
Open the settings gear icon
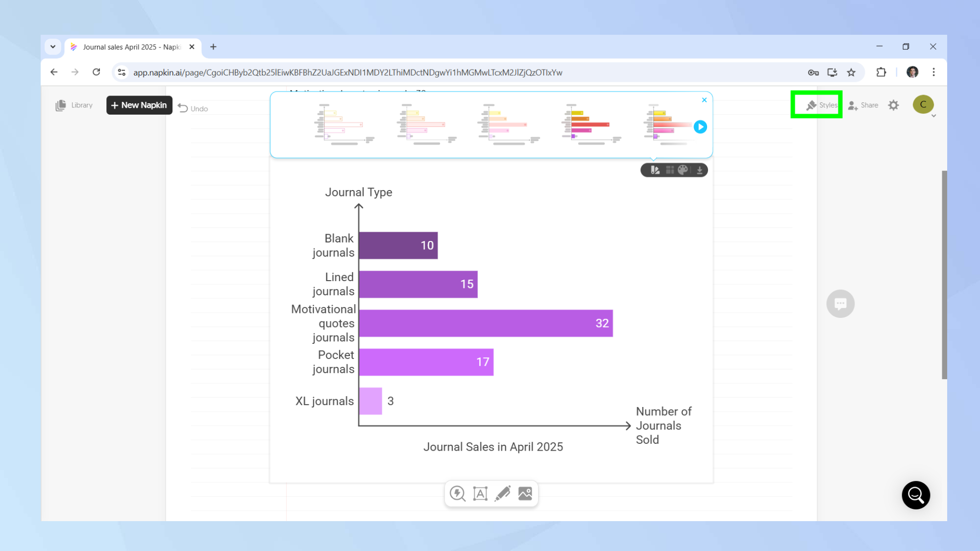point(894,105)
